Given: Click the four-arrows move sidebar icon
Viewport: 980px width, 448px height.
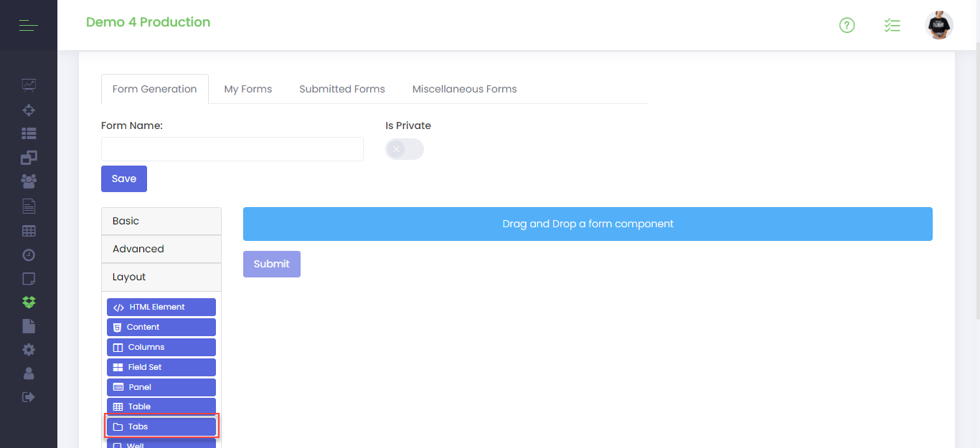Looking at the screenshot, I should [29, 110].
